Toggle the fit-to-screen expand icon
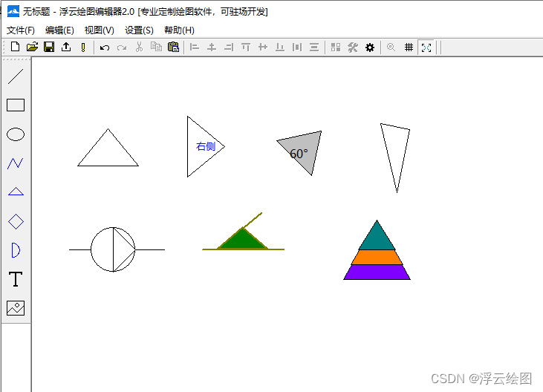This screenshot has width=543, height=392. (x=426, y=48)
